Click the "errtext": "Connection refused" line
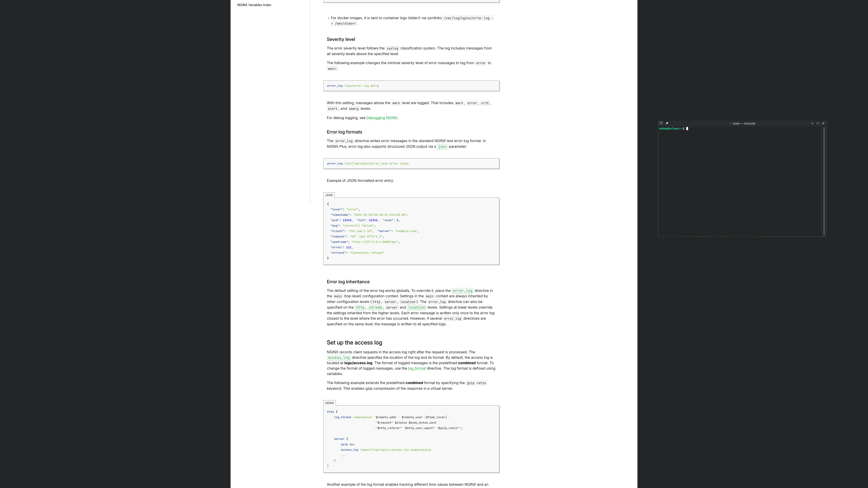The image size is (868, 488). [x=357, y=253]
